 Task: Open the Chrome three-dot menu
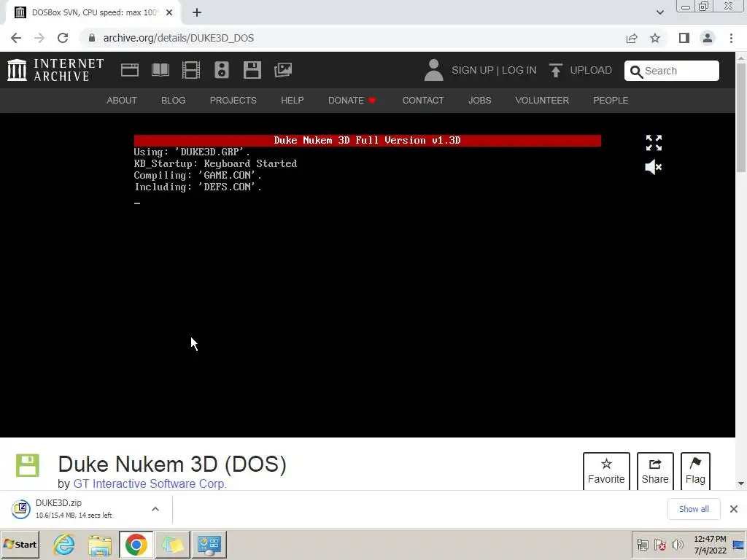pos(731,38)
